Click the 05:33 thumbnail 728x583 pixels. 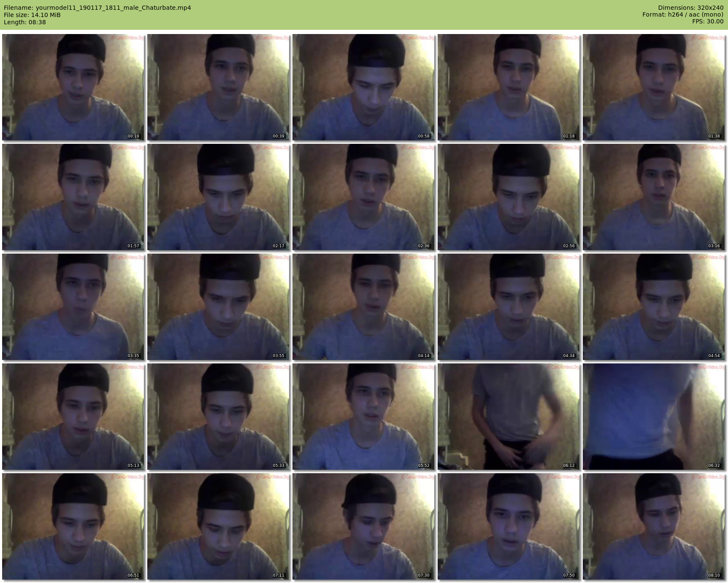tap(218, 417)
